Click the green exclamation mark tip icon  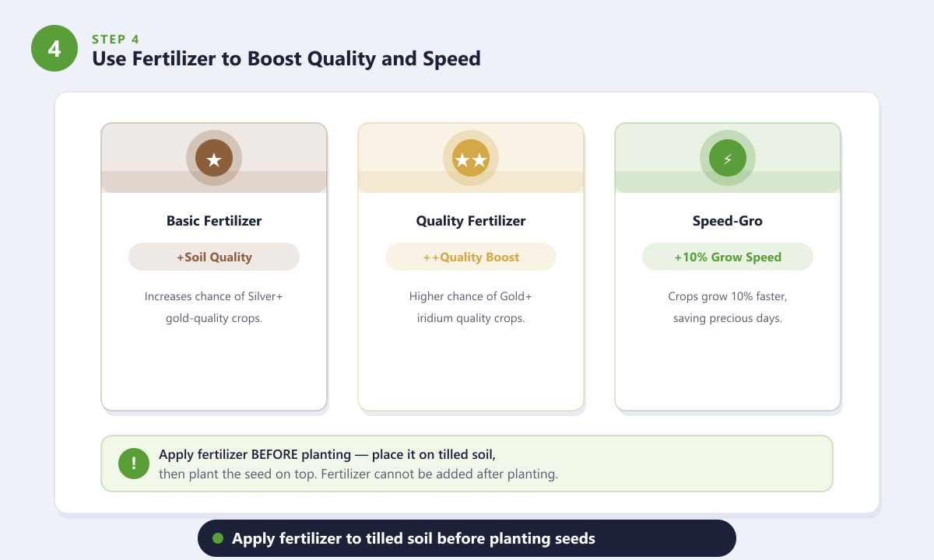pyautogui.click(x=134, y=464)
